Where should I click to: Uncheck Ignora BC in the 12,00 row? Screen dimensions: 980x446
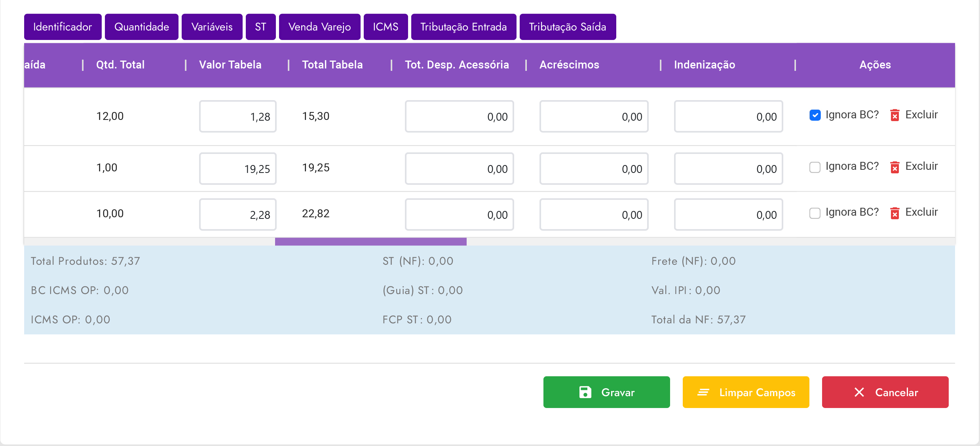click(x=815, y=115)
